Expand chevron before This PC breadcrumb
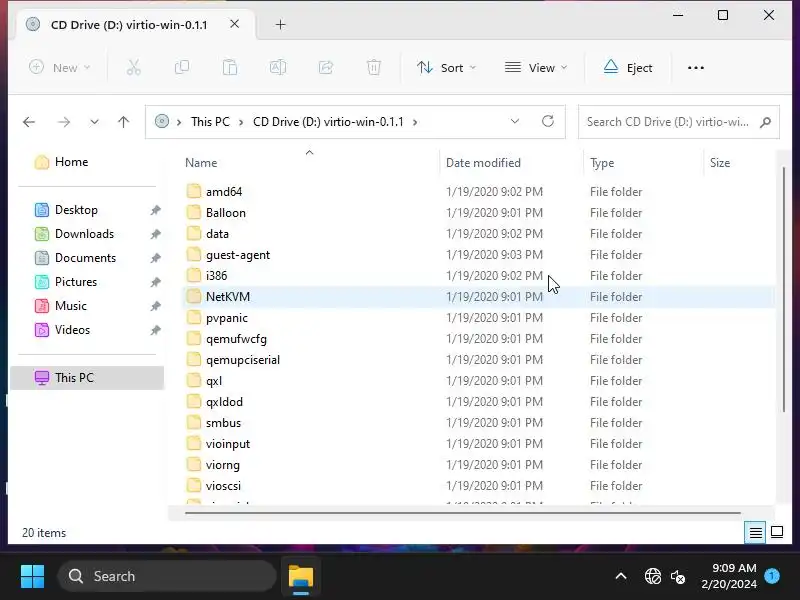Image resolution: width=800 pixels, height=600 pixels. coord(179,122)
